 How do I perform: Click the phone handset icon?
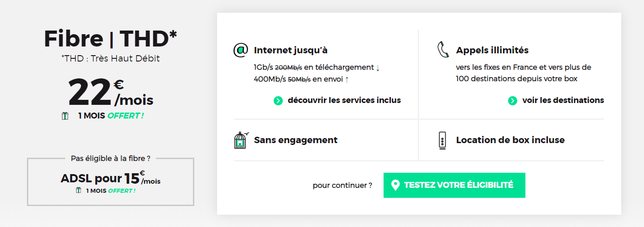(x=443, y=49)
